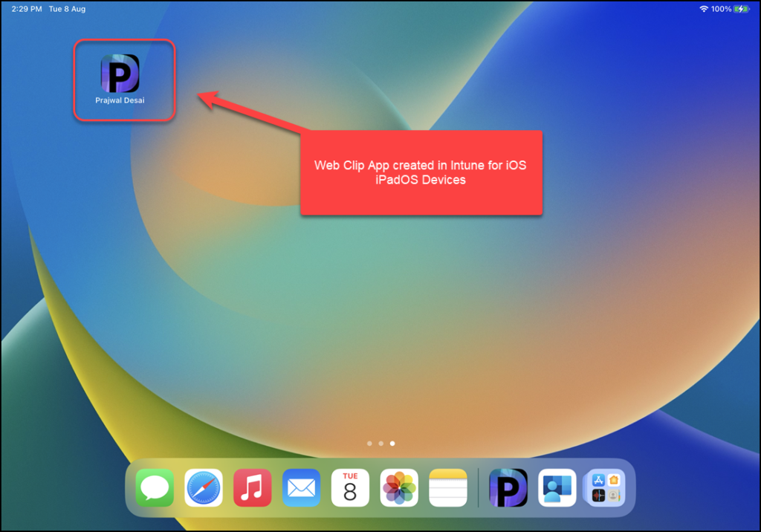This screenshot has height=532, width=761.
Task: Open the Mail app in dock
Action: [x=302, y=488]
